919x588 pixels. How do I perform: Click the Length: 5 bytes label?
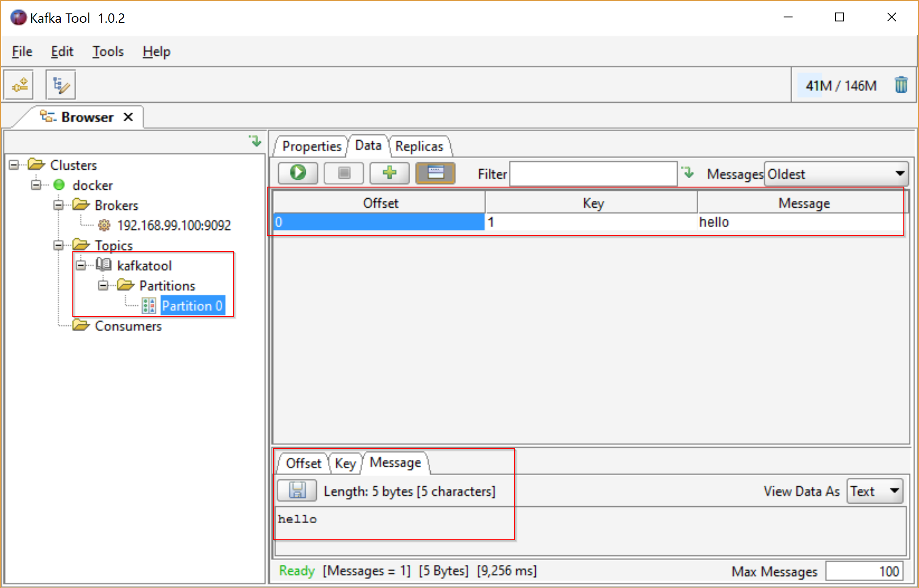[409, 491]
